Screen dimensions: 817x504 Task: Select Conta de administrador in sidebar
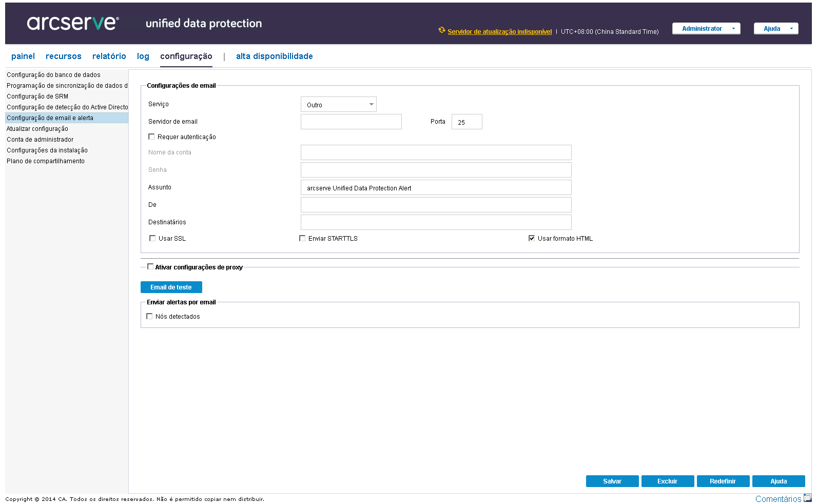click(x=40, y=140)
